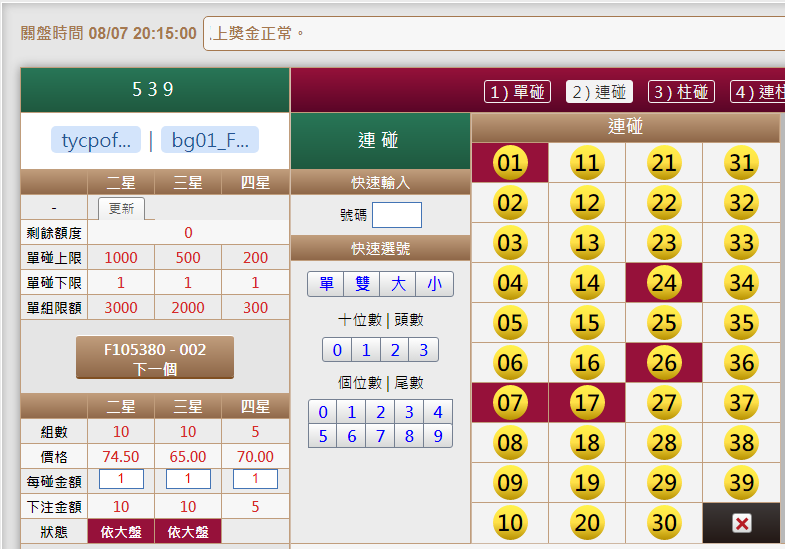785x549 pixels.
Task: Click the 剩餘額度 value 0
Action: coord(188,232)
